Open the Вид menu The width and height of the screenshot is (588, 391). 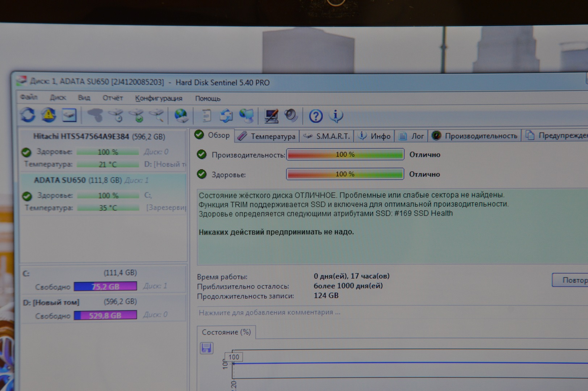(x=84, y=98)
